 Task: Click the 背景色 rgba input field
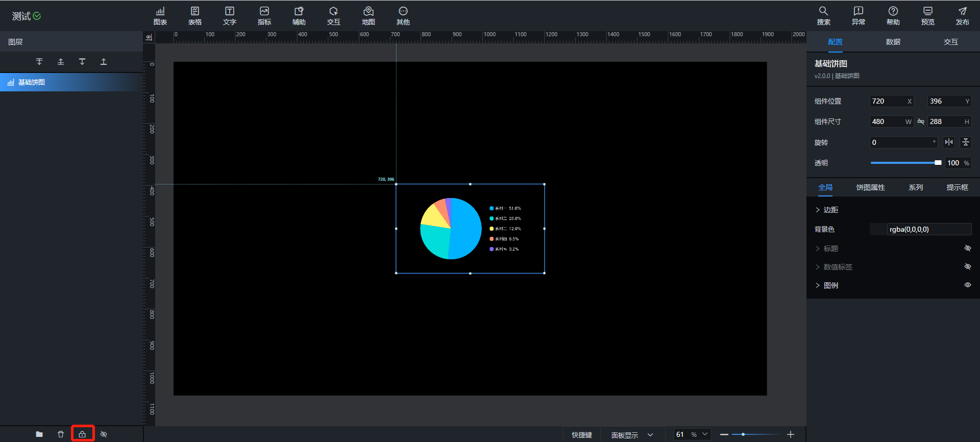928,229
